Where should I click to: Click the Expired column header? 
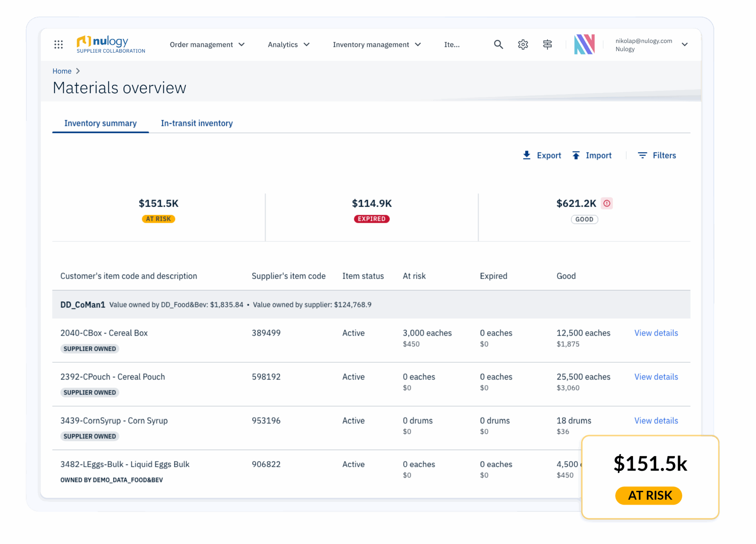pos(493,276)
